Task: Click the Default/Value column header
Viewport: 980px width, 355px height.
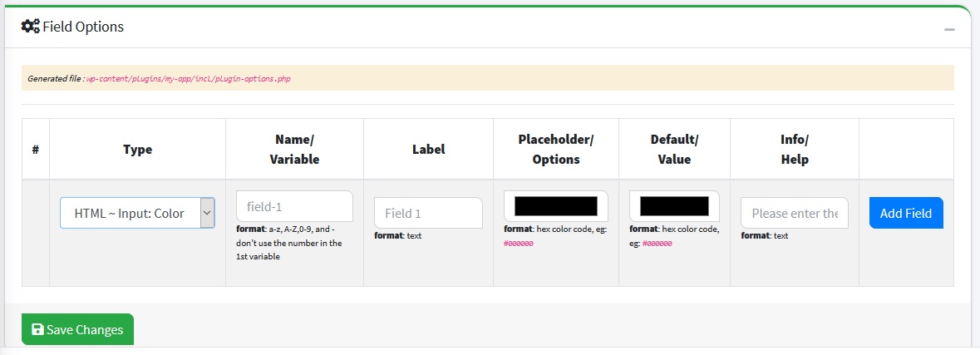Action: point(674,149)
